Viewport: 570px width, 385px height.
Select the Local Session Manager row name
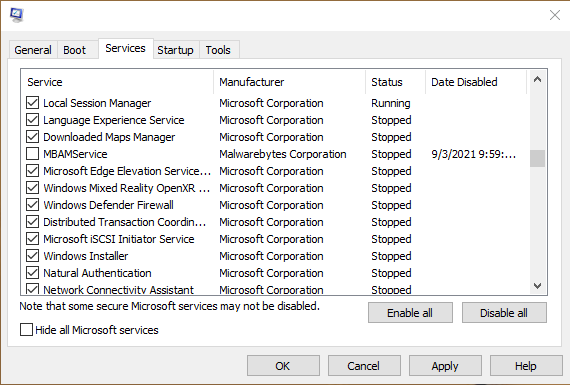(x=97, y=103)
